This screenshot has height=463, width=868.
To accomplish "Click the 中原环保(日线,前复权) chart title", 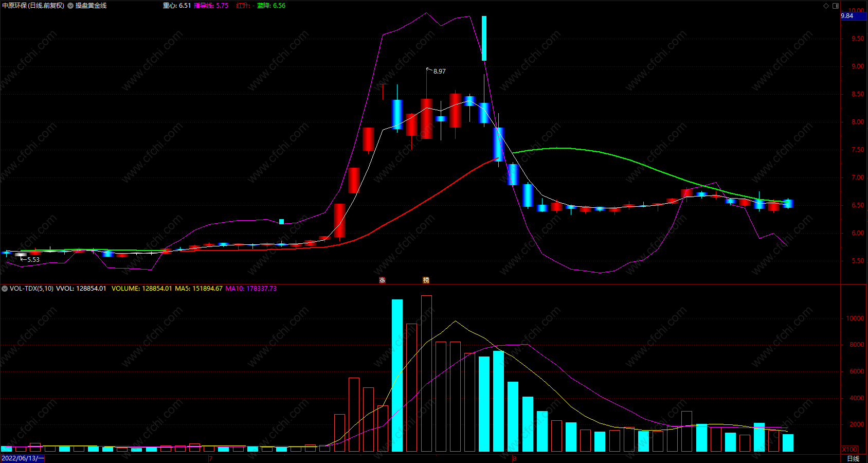I will pos(33,6).
